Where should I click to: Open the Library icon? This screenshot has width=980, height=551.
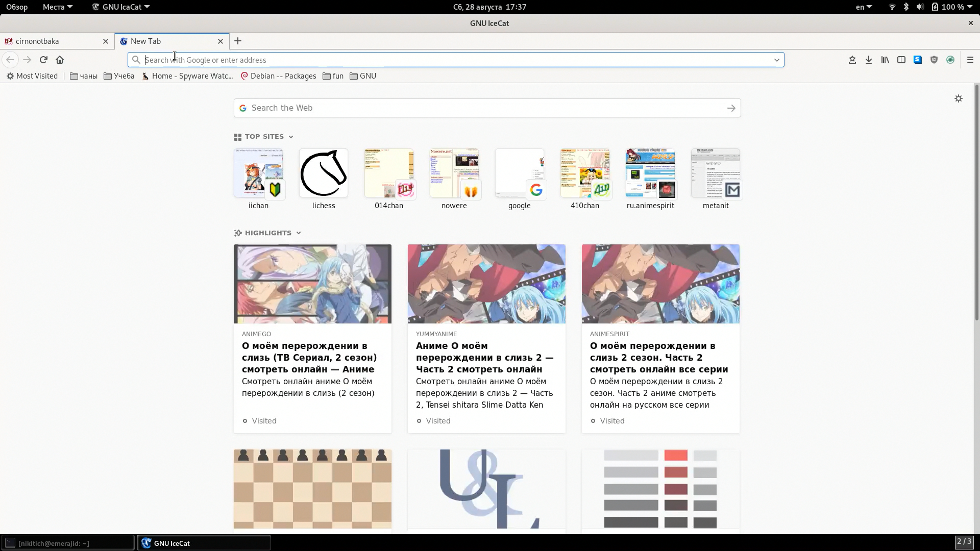[885, 60]
